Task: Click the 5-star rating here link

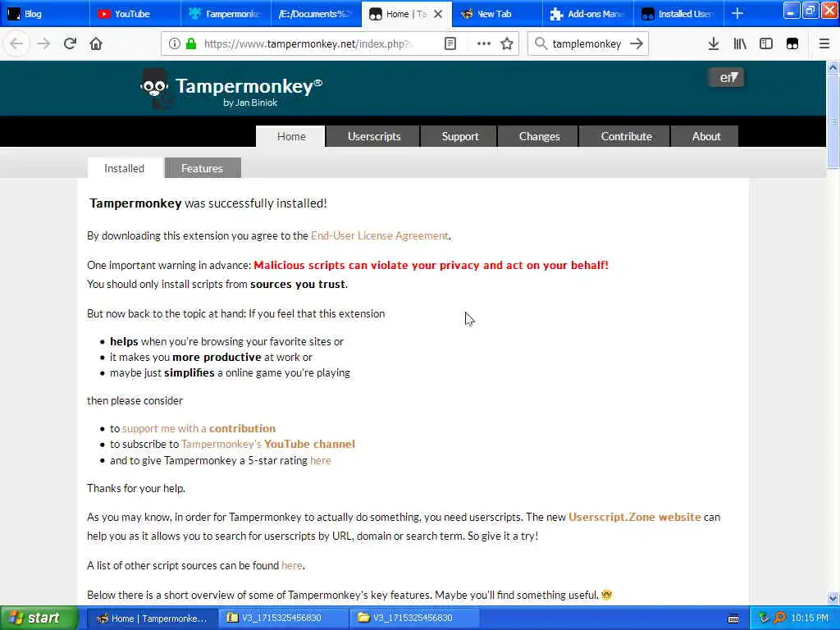Action: tap(321, 461)
